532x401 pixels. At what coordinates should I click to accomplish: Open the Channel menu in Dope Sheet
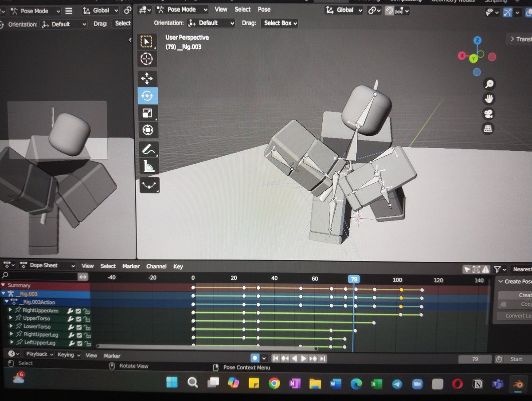(x=156, y=266)
